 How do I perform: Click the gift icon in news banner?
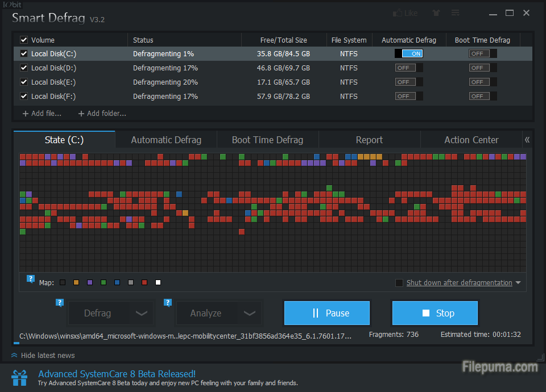pos(19,378)
